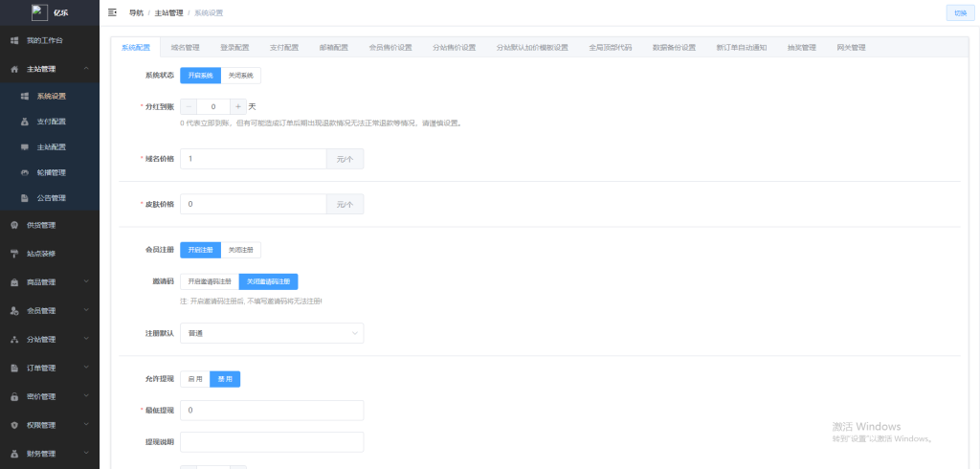The width and height of the screenshot is (980, 469).
Task: Choose 关闭注册 for member registration
Action: pyautogui.click(x=240, y=250)
